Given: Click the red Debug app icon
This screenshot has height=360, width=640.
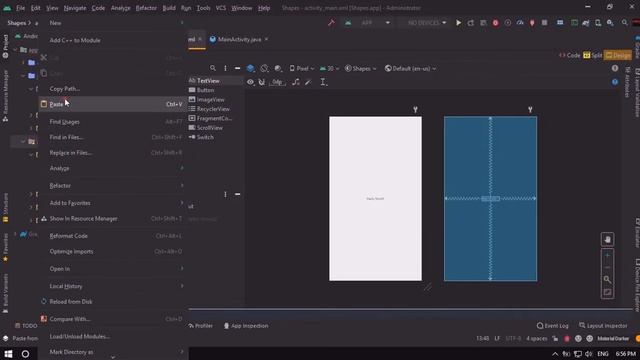Looking at the screenshot, I should click(x=495, y=23).
